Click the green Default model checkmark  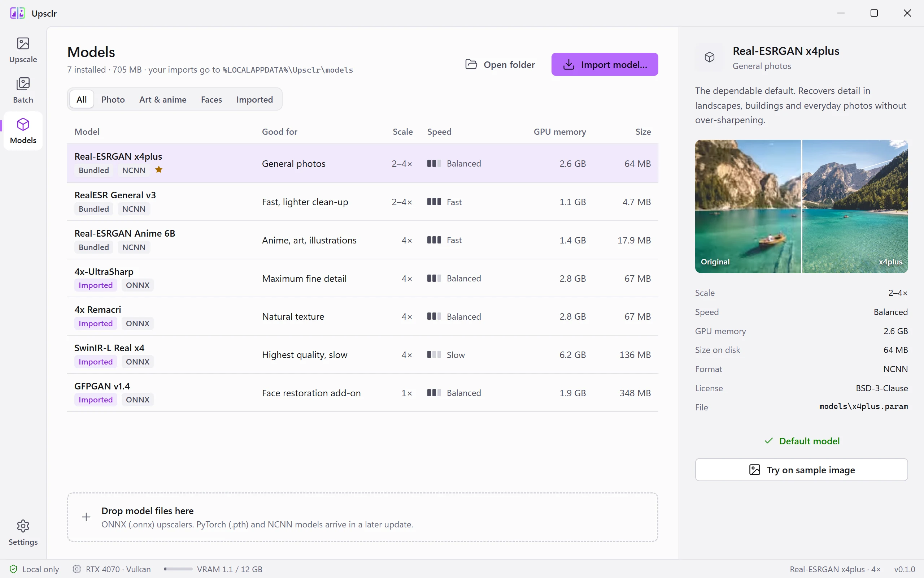coord(768,441)
